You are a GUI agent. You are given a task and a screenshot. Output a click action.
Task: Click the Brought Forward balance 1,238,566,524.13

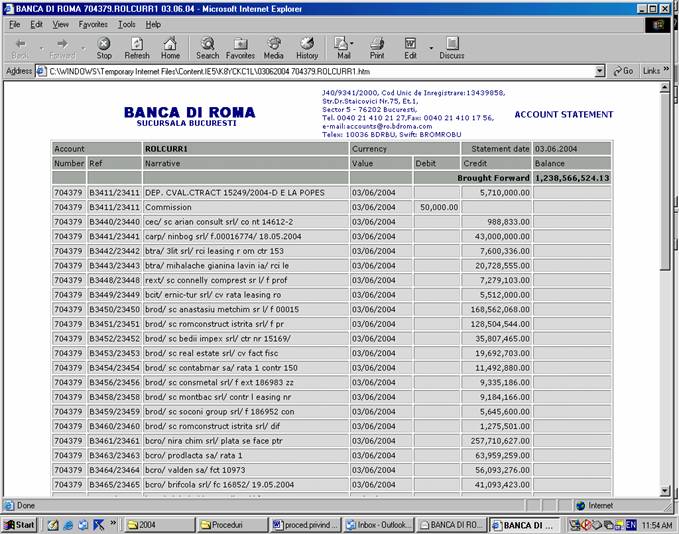click(x=572, y=178)
